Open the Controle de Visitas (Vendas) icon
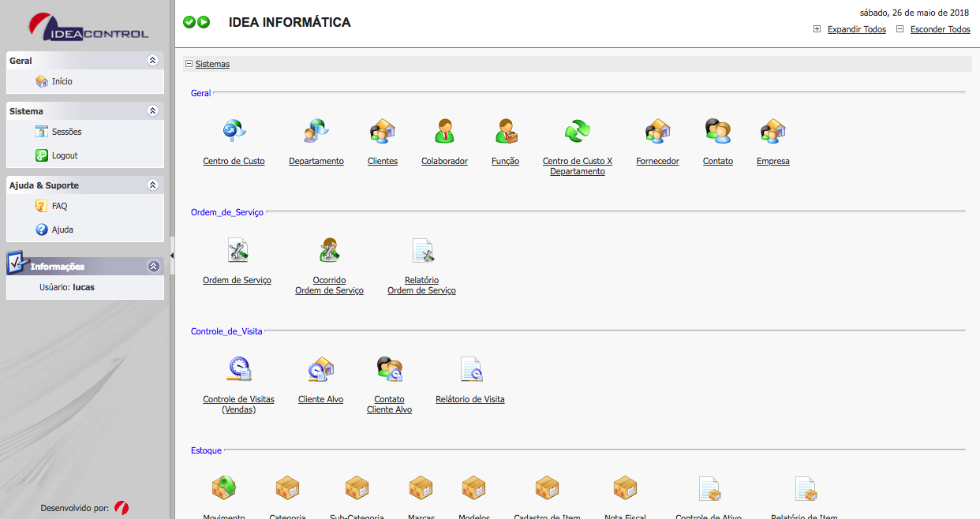Image resolution: width=980 pixels, height=519 pixels. pyautogui.click(x=239, y=368)
